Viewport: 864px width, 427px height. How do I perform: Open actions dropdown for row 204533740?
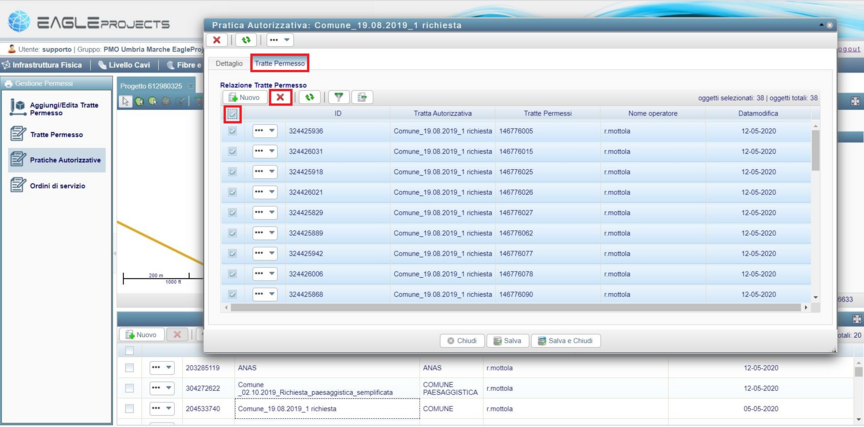click(161, 409)
